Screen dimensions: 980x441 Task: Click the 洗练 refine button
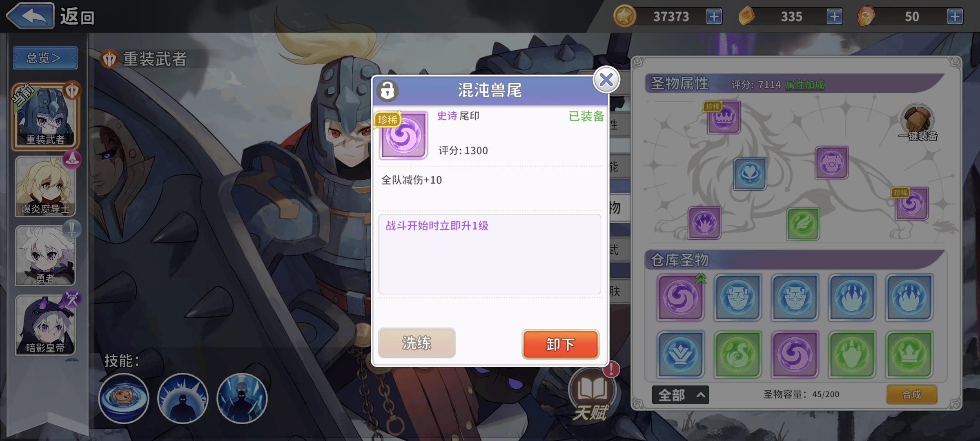[x=416, y=343]
